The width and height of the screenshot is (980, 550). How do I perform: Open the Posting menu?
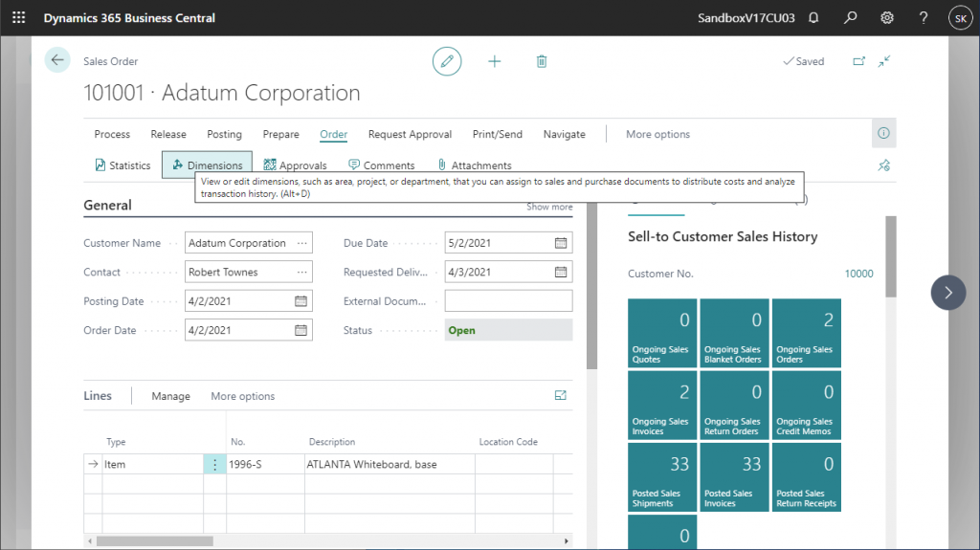(x=224, y=134)
